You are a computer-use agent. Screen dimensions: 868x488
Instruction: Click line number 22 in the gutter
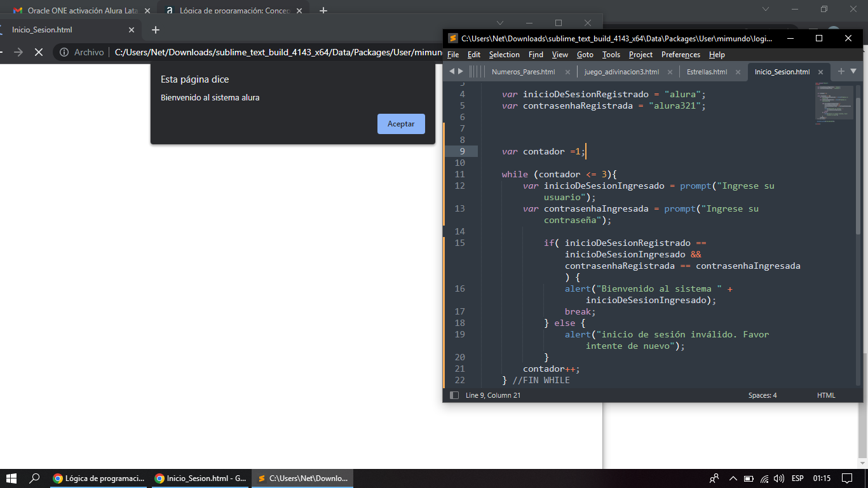click(459, 380)
